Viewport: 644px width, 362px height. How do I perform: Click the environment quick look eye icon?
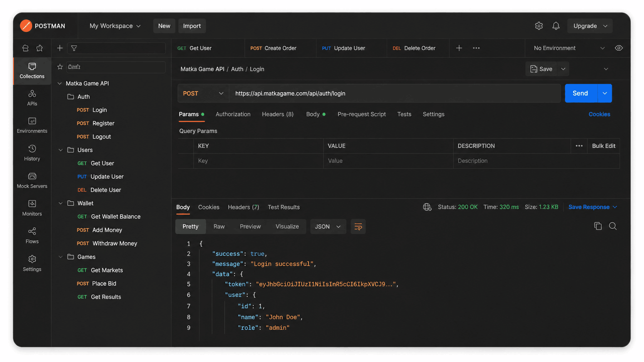pyautogui.click(x=619, y=48)
